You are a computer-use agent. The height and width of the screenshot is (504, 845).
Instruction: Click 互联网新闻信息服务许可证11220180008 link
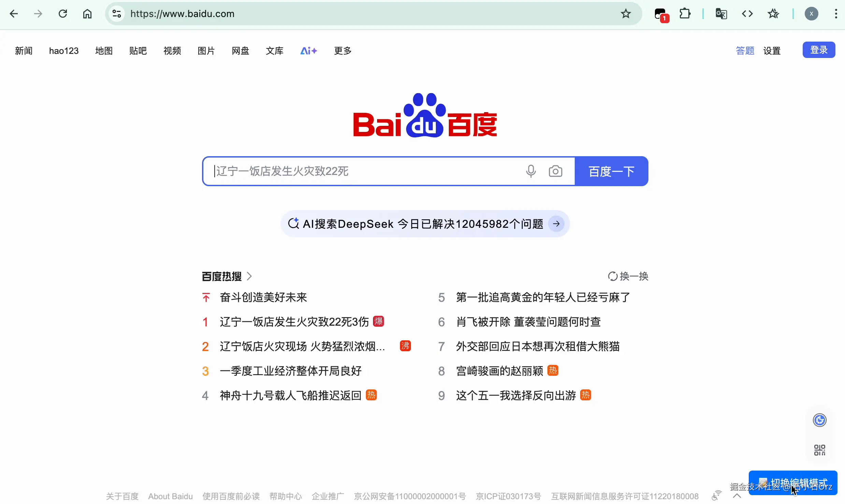[625, 496]
